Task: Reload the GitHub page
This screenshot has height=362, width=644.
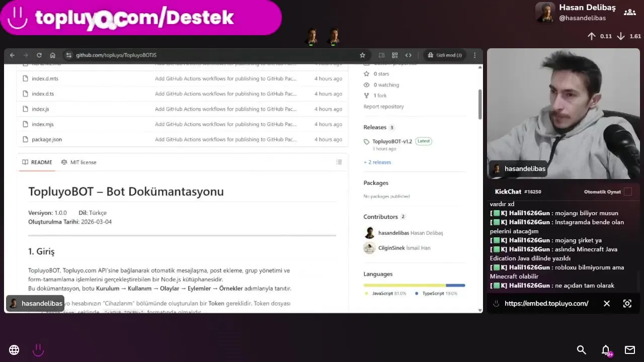Action: tap(39, 55)
